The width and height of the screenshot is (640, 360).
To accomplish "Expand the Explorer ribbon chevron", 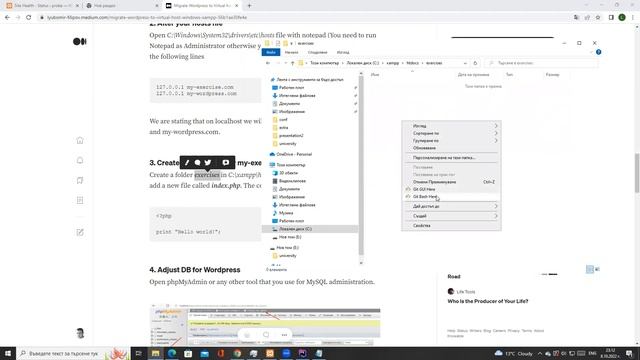I will [x=591, y=52].
